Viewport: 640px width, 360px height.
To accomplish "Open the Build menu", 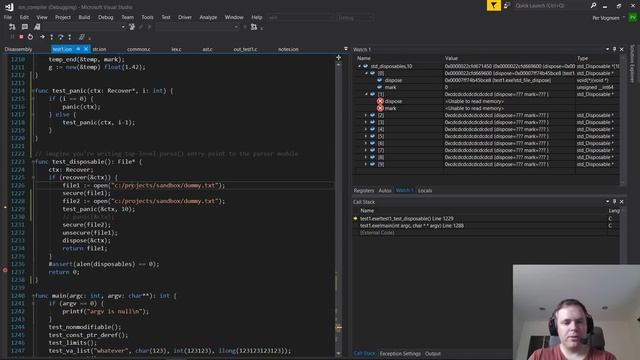I will coord(84,17).
